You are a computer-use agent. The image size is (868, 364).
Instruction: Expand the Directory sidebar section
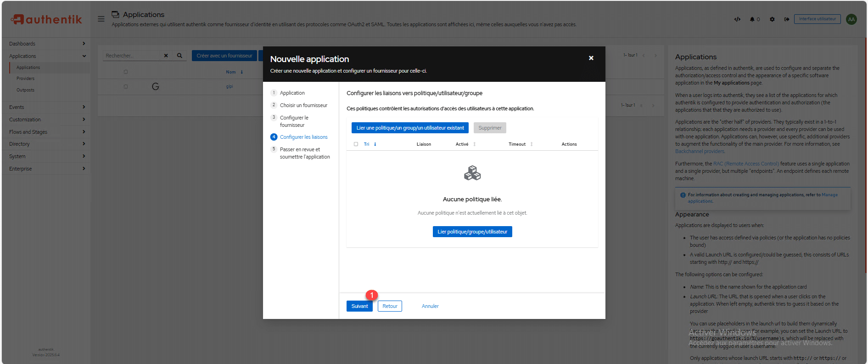(x=46, y=144)
